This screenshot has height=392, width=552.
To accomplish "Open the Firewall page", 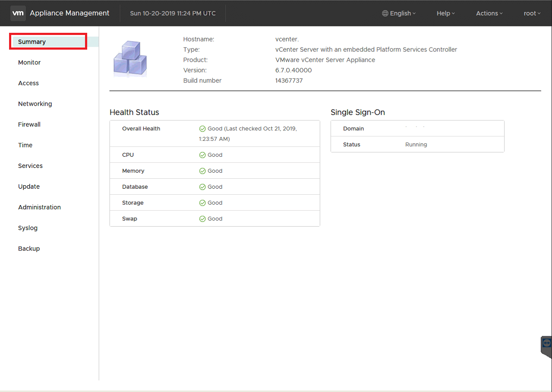I will click(x=29, y=125).
